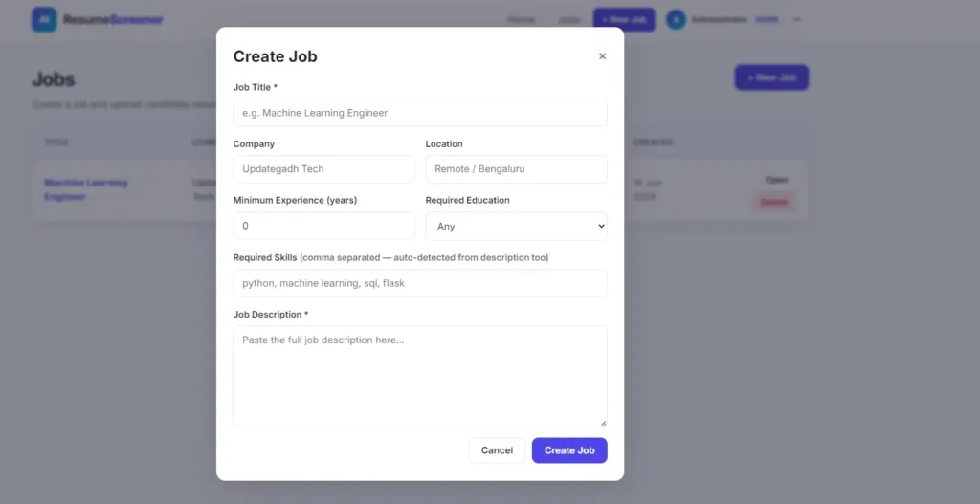
Task: Open the Home link in the header
Action: coord(522,20)
